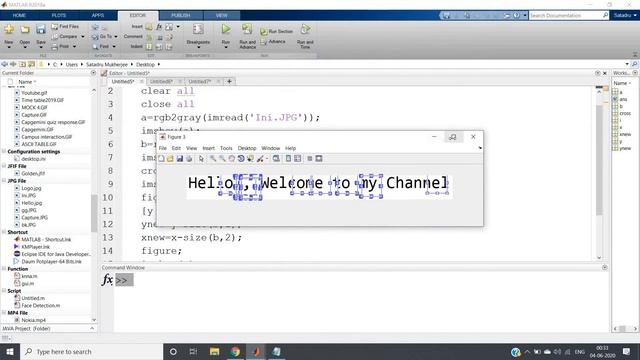Click the New file icon
Viewport: 640px width, 360px height.
[9, 30]
